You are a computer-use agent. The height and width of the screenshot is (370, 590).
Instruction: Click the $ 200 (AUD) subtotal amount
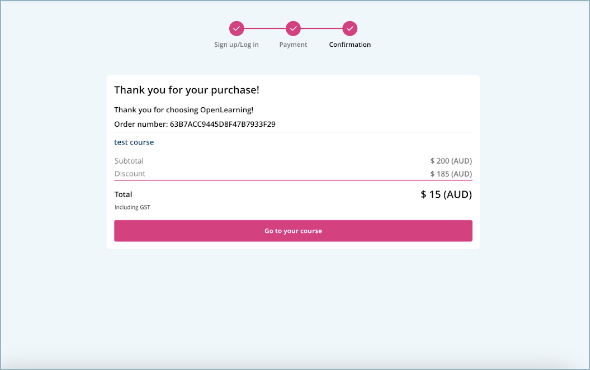[451, 161]
